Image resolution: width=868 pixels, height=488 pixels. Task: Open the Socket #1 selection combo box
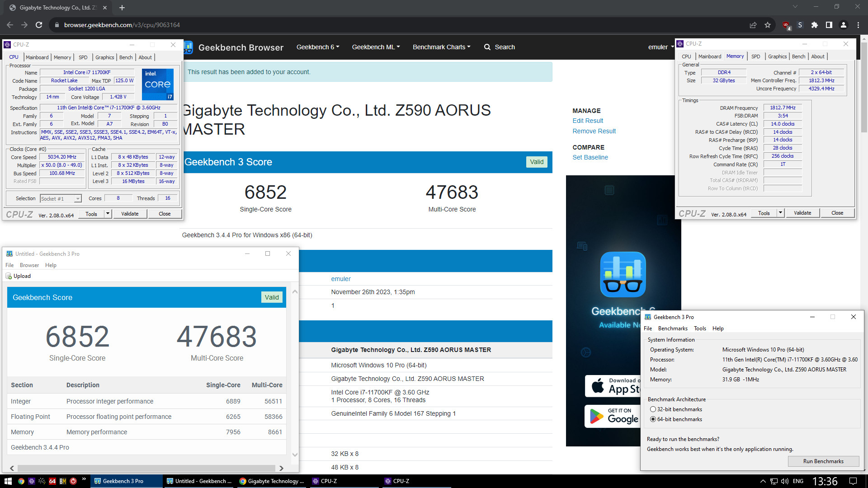61,198
